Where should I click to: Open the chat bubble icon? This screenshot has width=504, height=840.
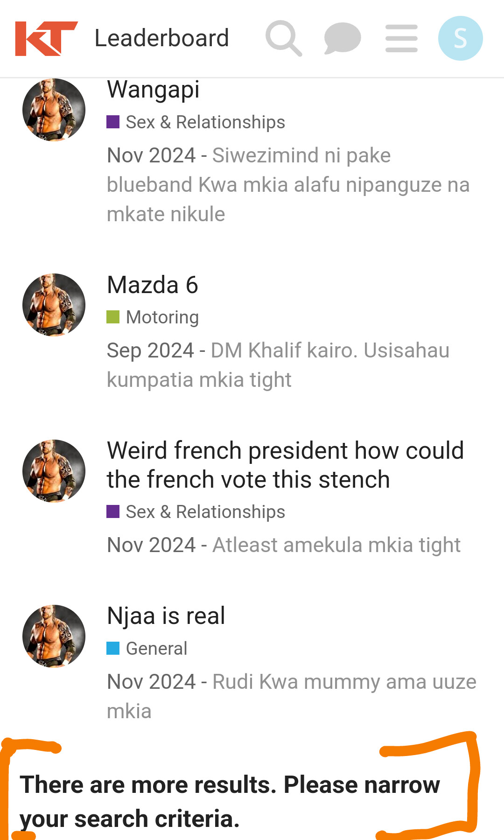[342, 38]
